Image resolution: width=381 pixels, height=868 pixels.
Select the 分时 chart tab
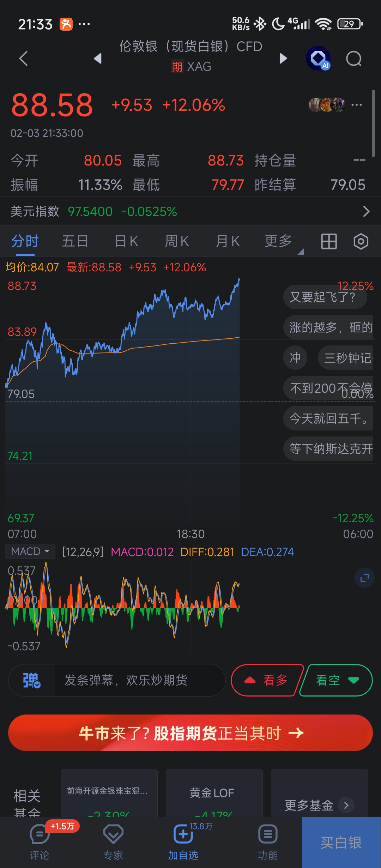tap(25, 241)
